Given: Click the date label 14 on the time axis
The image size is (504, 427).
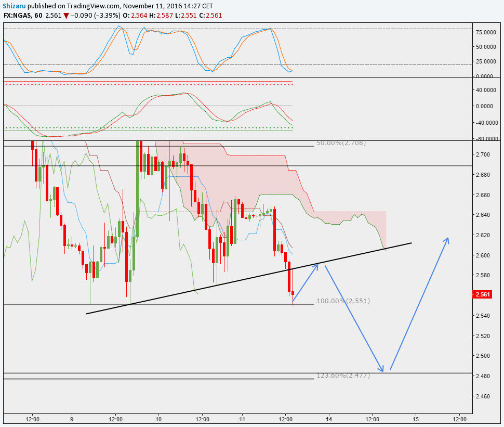Looking at the screenshot, I should point(329,419).
